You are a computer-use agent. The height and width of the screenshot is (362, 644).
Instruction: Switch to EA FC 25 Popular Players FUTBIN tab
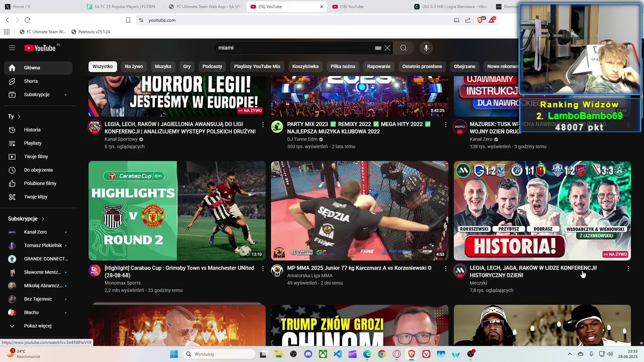tap(123, 7)
